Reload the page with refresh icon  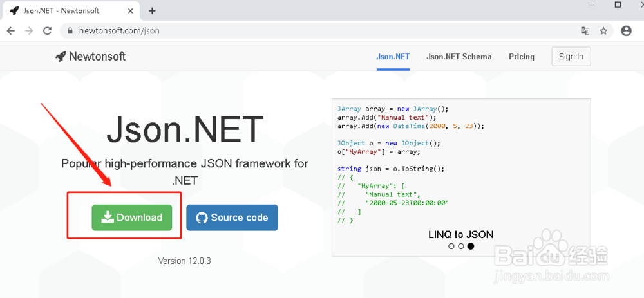click(x=48, y=31)
